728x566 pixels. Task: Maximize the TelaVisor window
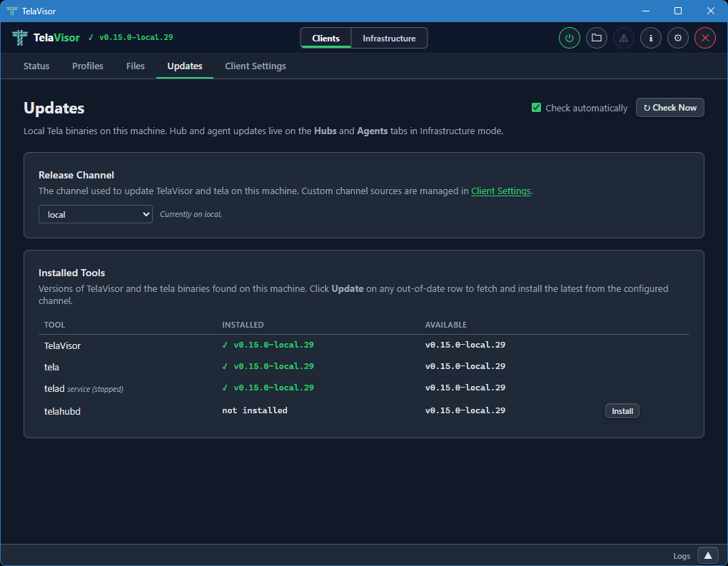pyautogui.click(x=678, y=11)
